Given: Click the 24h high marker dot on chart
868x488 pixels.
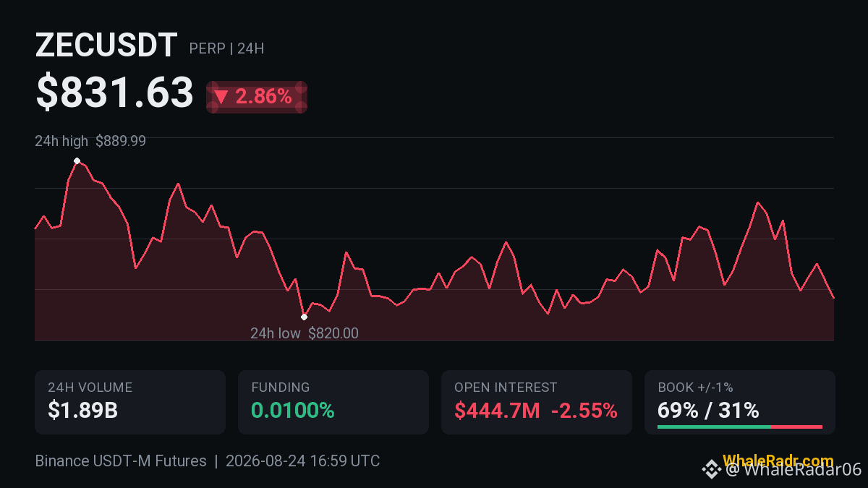Looking at the screenshot, I should pos(77,160).
